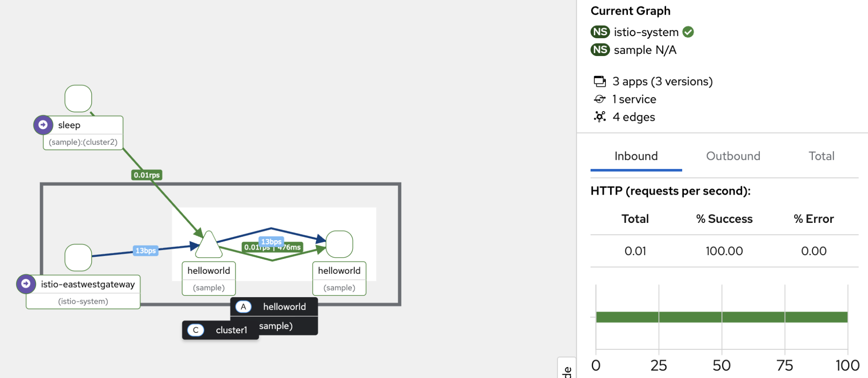
Task: Select the istio-eastwestgateway rounded square node
Action: coord(78,257)
